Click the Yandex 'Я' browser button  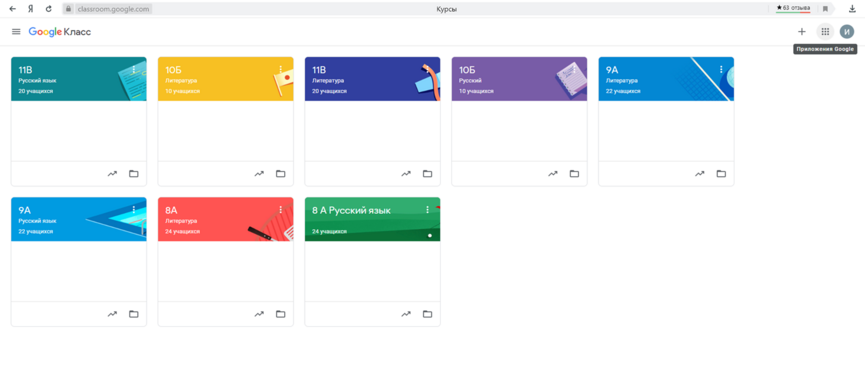click(x=31, y=9)
